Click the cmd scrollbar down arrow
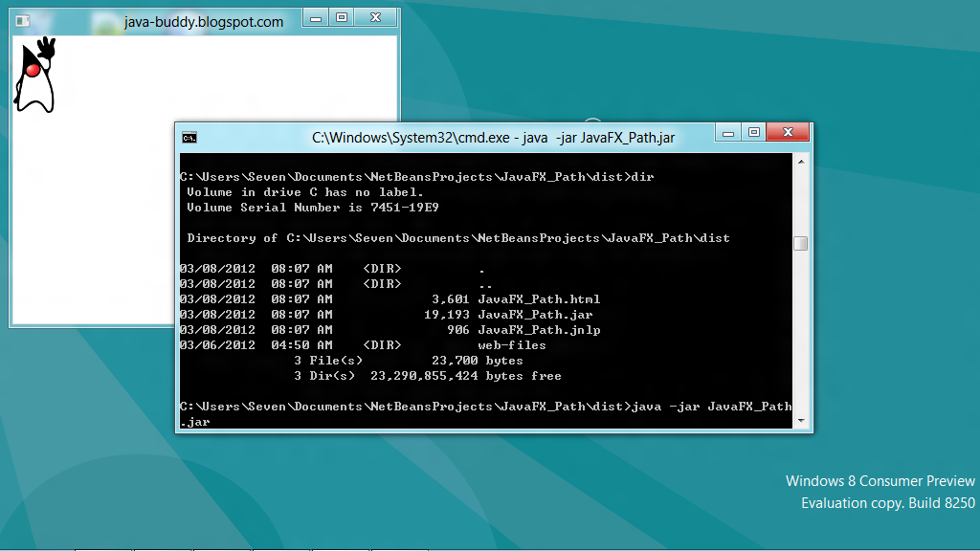980x551 pixels. click(801, 421)
